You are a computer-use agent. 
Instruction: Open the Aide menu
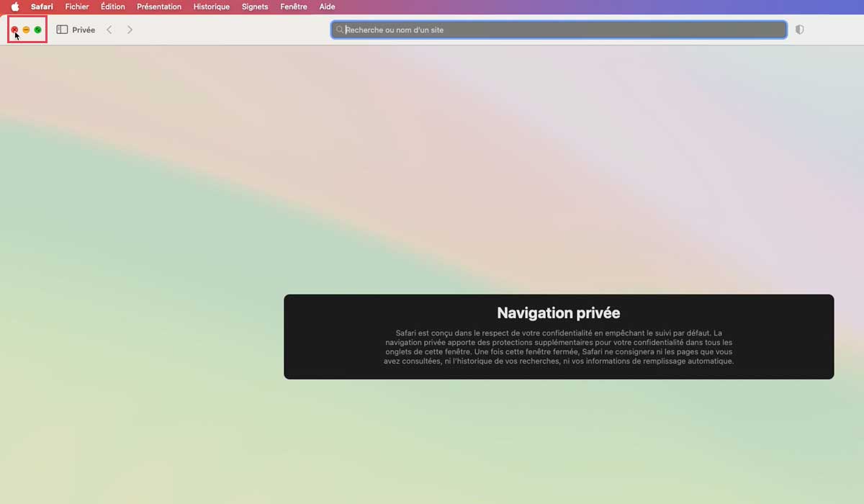click(327, 6)
